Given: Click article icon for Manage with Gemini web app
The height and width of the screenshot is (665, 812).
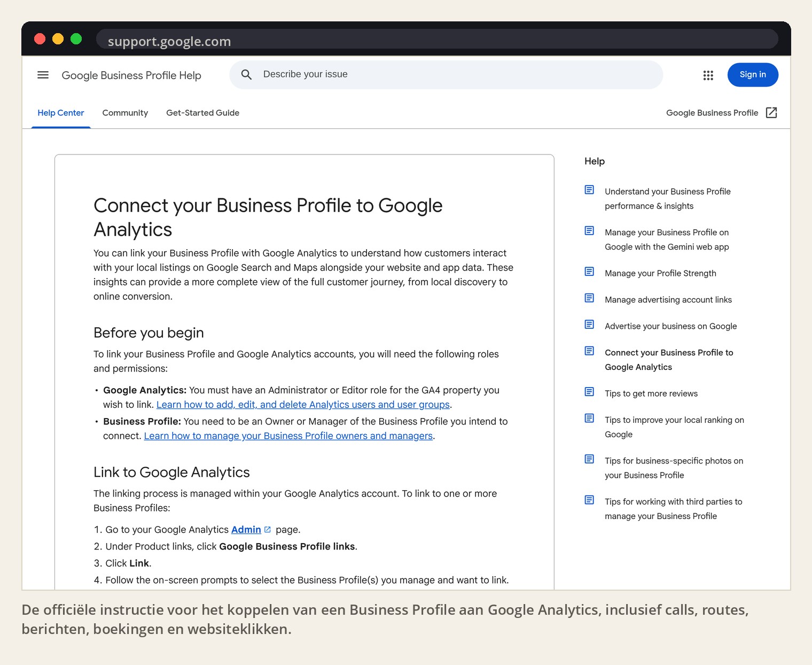Looking at the screenshot, I should (589, 230).
